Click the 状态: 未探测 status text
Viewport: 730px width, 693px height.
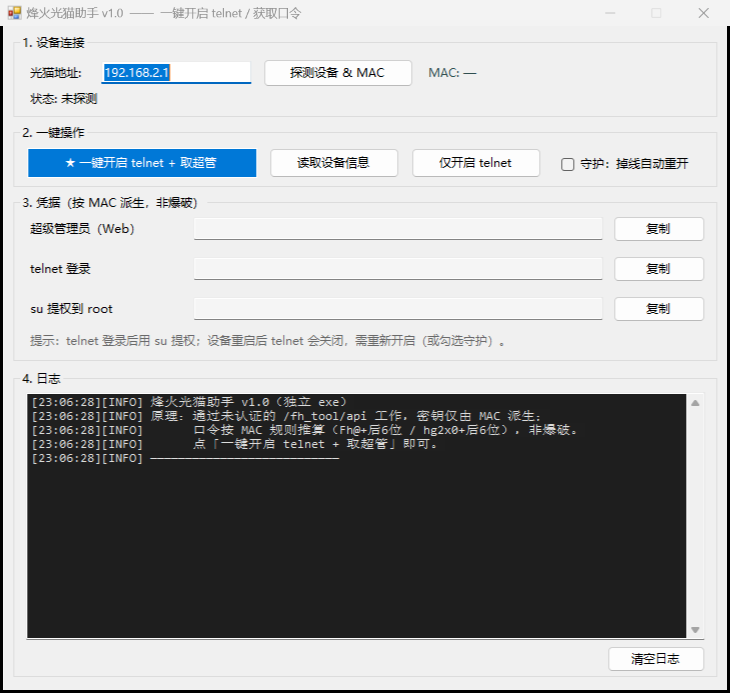point(64,99)
